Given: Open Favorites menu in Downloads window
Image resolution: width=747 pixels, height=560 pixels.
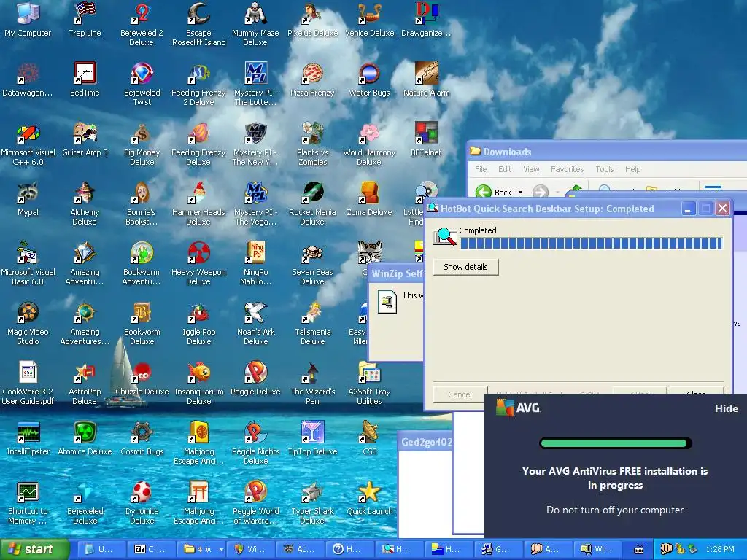Looking at the screenshot, I should [567, 169].
